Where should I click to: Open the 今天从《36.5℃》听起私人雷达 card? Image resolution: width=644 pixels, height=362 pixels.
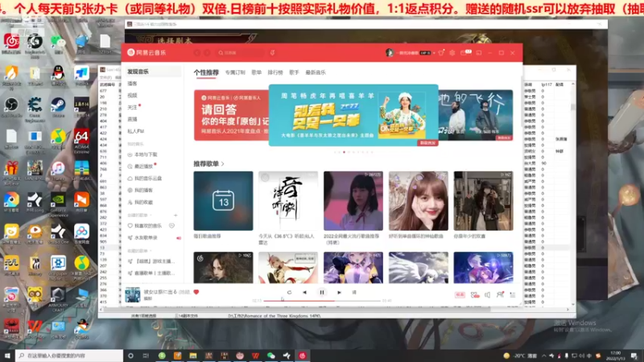(x=288, y=200)
